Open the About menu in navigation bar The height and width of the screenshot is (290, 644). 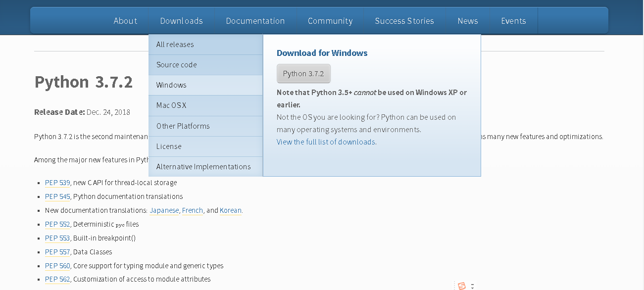tap(125, 21)
